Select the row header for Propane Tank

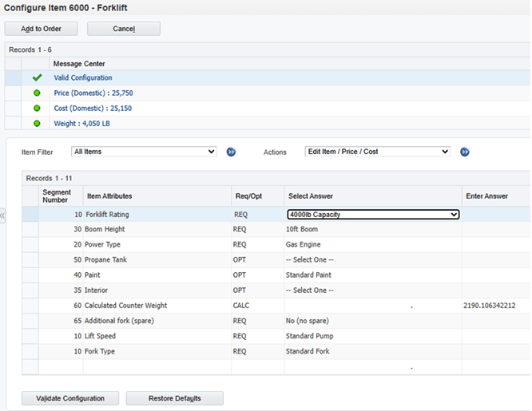(x=30, y=259)
